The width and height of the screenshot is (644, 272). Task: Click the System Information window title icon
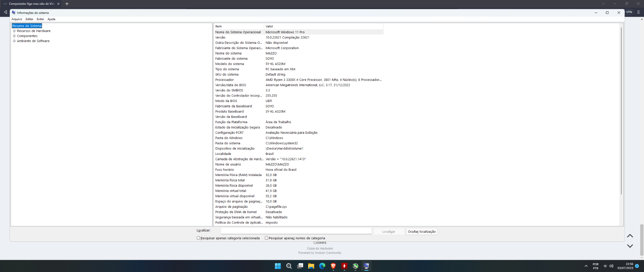point(14,13)
